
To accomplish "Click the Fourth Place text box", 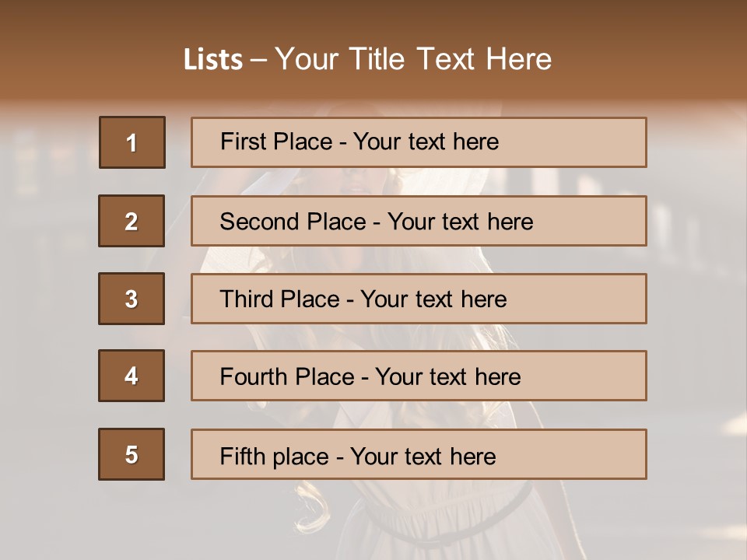I will pos(419,376).
